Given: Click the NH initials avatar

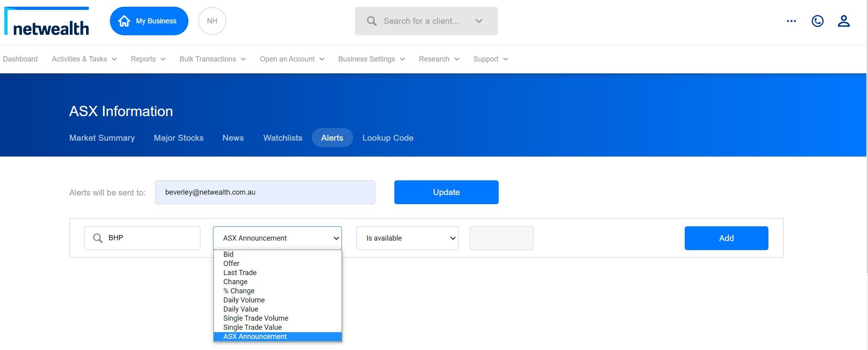Looking at the screenshot, I should (x=212, y=21).
